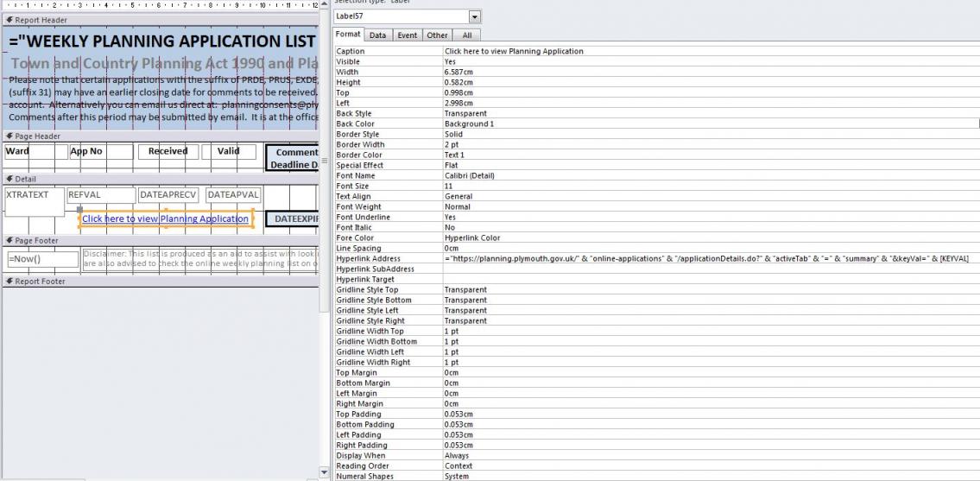Select the DATEAPVAL text box
This screenshot has width=980, height=481.
233,195
